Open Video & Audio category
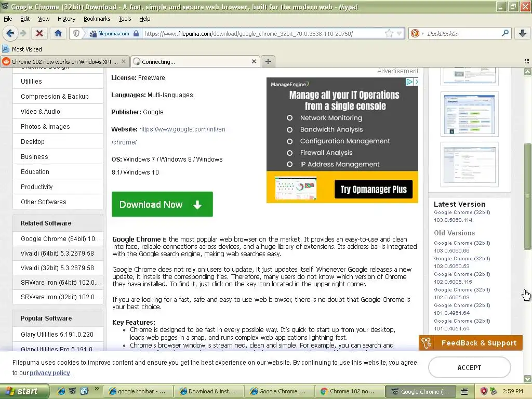The height and width of the screenshot is (399, 532). (58, 111)
